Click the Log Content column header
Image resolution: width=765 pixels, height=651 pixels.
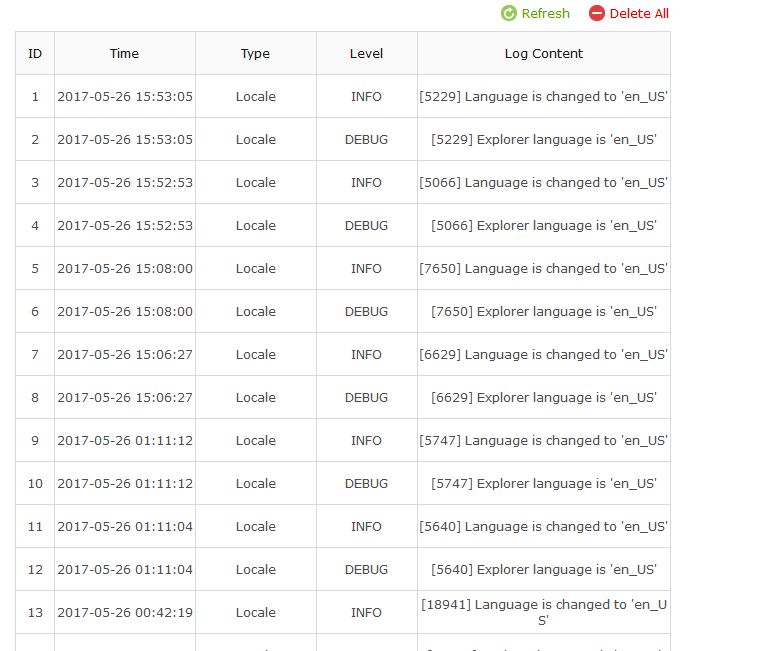pos(543,53)
